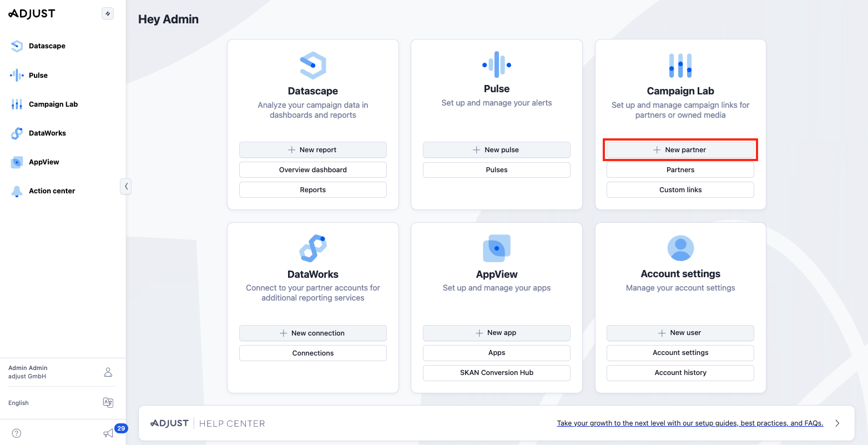Image resolution: width=868 pixels, height=445 pixels.
Task: Click the New report button
Action: [x=313, y=150]
